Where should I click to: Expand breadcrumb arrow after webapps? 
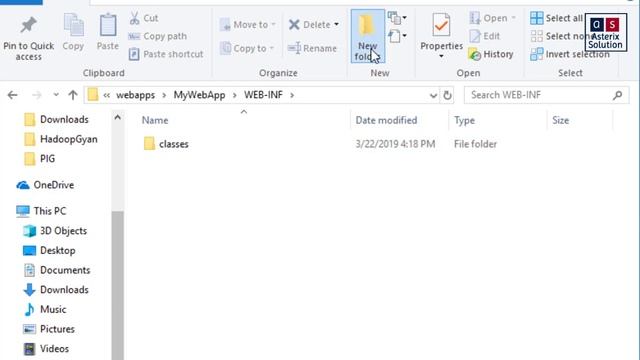(x=164, y=95)
